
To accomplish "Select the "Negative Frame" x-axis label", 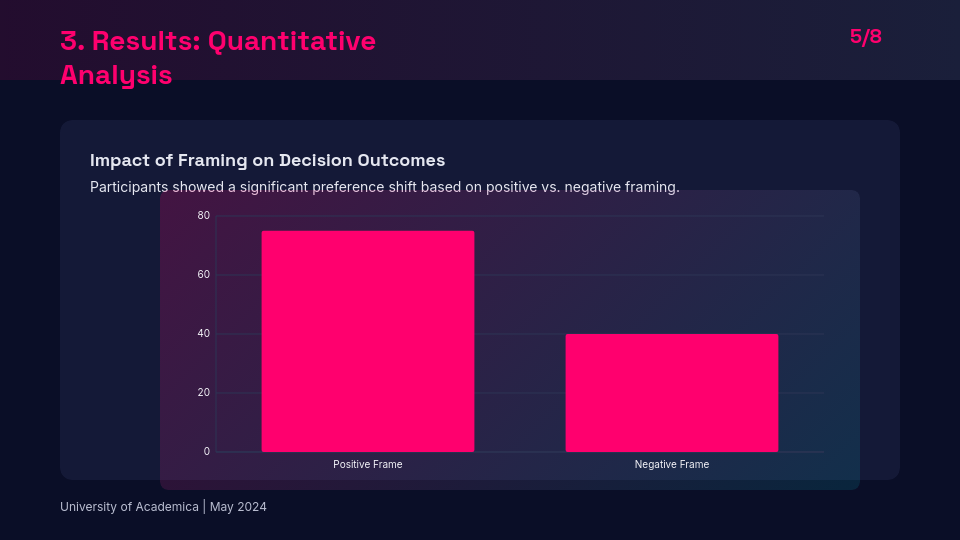I will pyautogui.click(x=671, y=465).
